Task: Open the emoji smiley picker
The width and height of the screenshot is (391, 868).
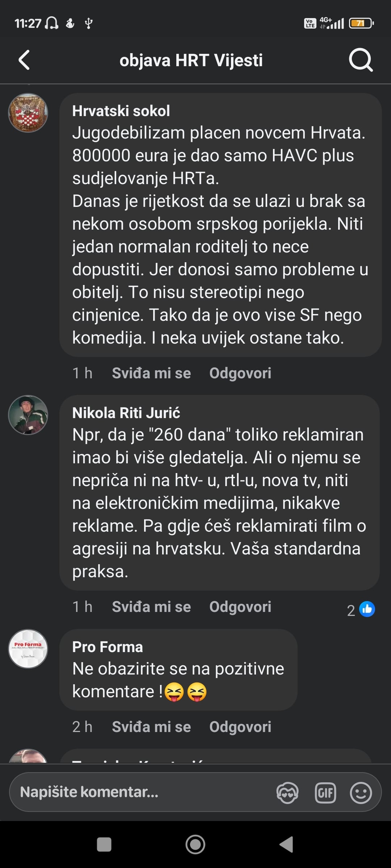Action: click(x=361, y=792)
